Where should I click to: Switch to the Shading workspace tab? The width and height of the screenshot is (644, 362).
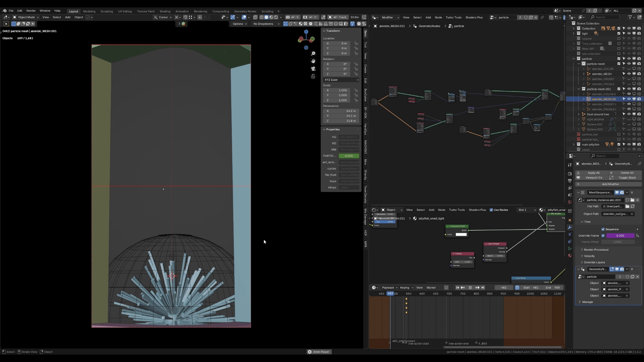(165, 11)
